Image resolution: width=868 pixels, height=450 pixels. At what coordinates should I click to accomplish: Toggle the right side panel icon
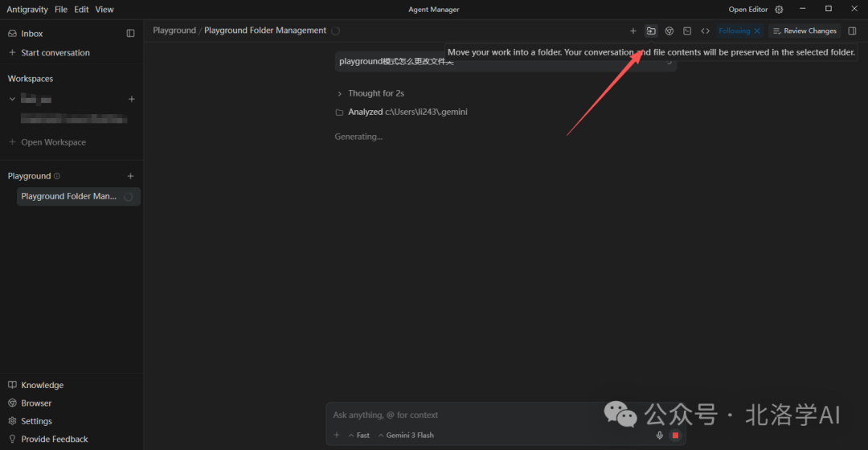pos(853,31)
